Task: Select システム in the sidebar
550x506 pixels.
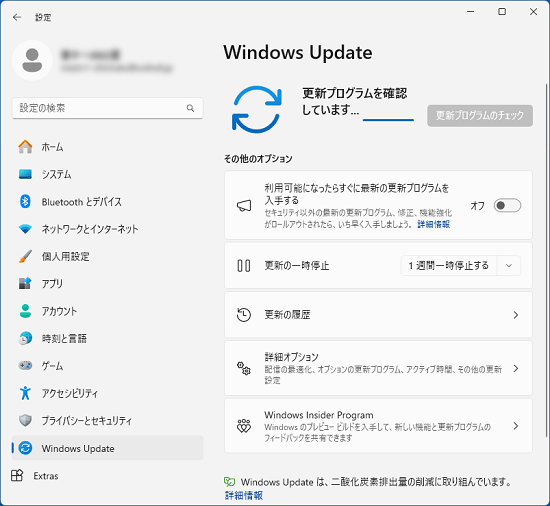Action: coord(107,174)
